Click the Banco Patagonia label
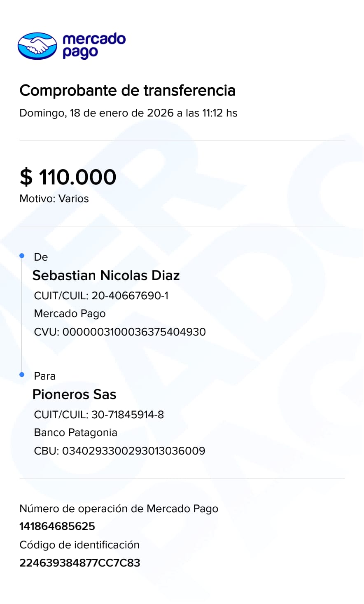Screen dimensions: 364x604 pyautogui.click(x=75, y=433)
